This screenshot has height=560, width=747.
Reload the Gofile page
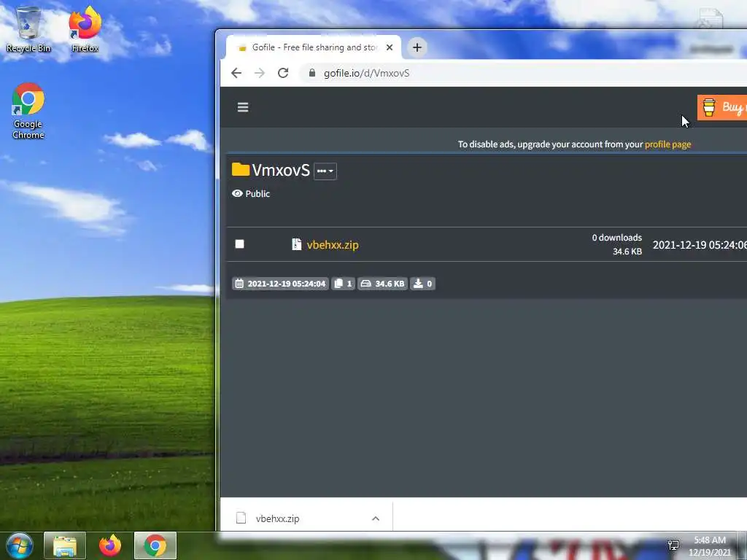(283, 73)
